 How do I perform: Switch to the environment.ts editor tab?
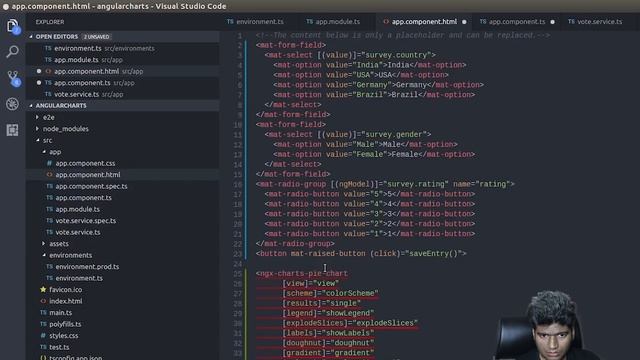click(255, 22)
